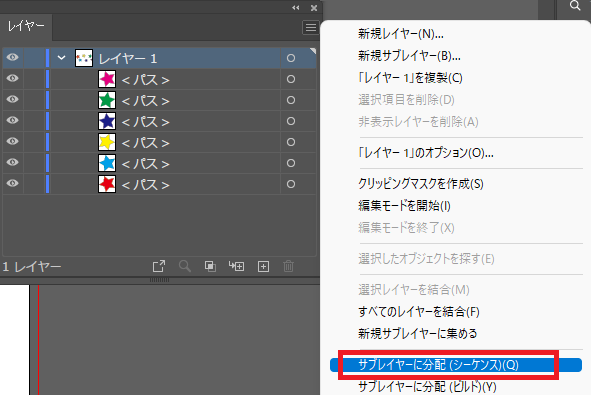Click the green star thumbnail

click(107, 100)
